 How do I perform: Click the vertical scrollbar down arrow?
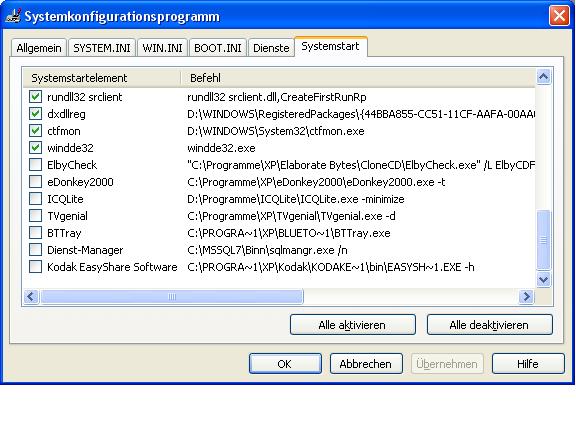point(543,280)
